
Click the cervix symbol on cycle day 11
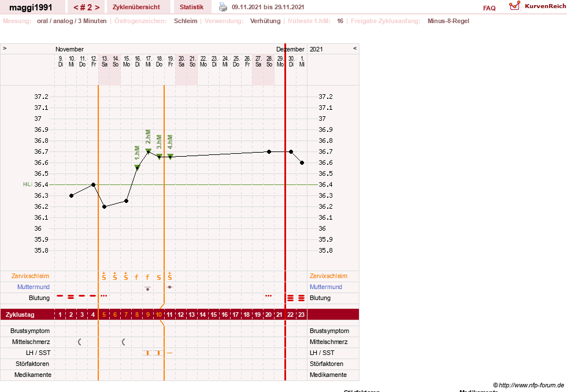[169, 287]
